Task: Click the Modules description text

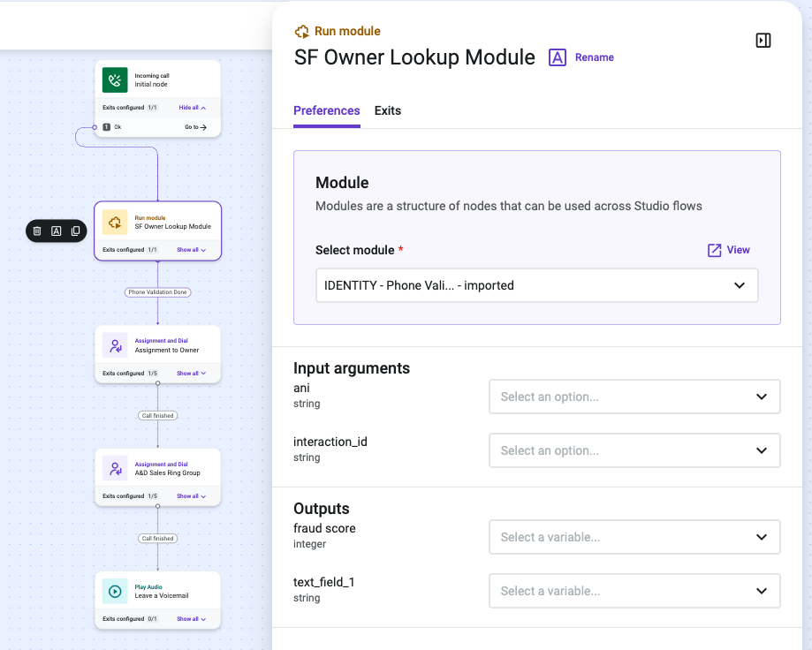Action: pyautogui.click(x=509, y=206)
